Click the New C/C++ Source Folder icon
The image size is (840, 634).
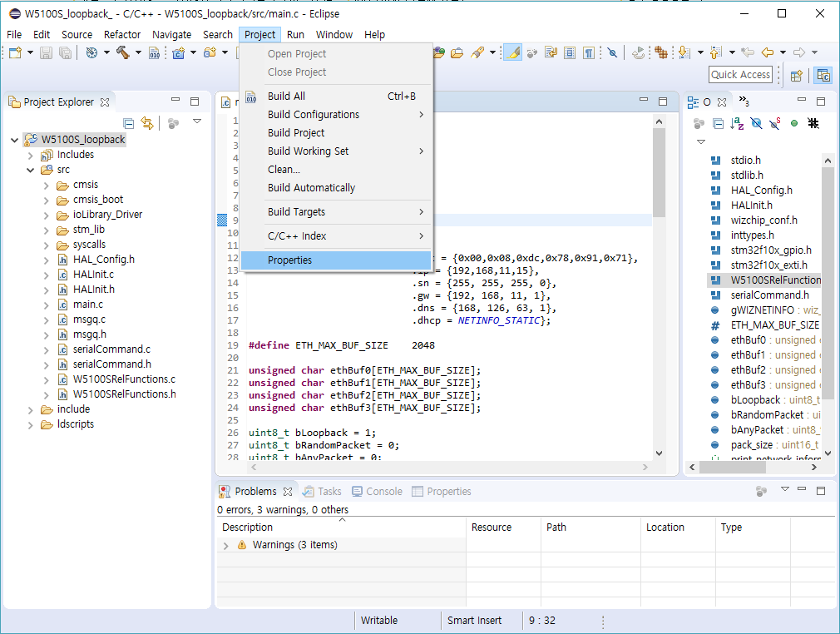click(210, 52)
